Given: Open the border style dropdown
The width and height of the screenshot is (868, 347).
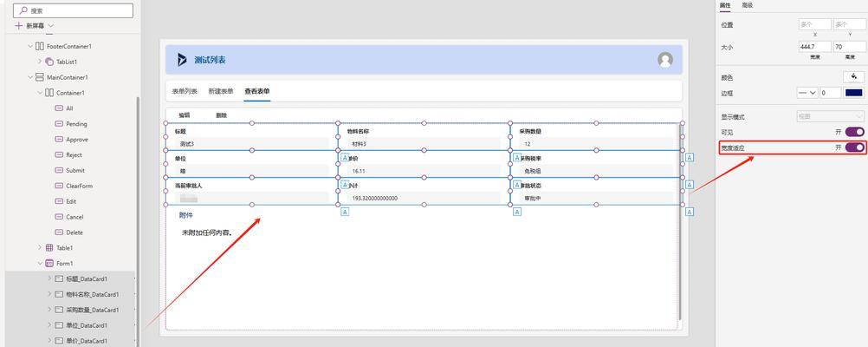Looking at the screenshot, I should 807,93.
